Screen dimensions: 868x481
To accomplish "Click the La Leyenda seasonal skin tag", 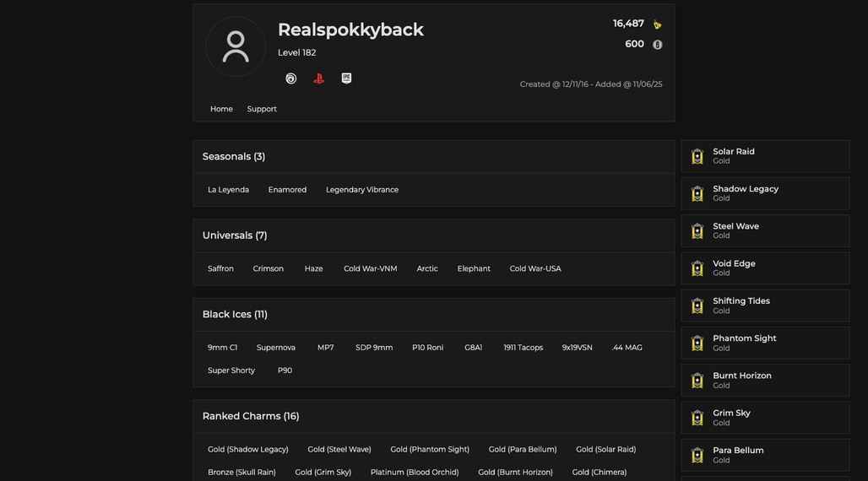I will click(x=228, y=190).
